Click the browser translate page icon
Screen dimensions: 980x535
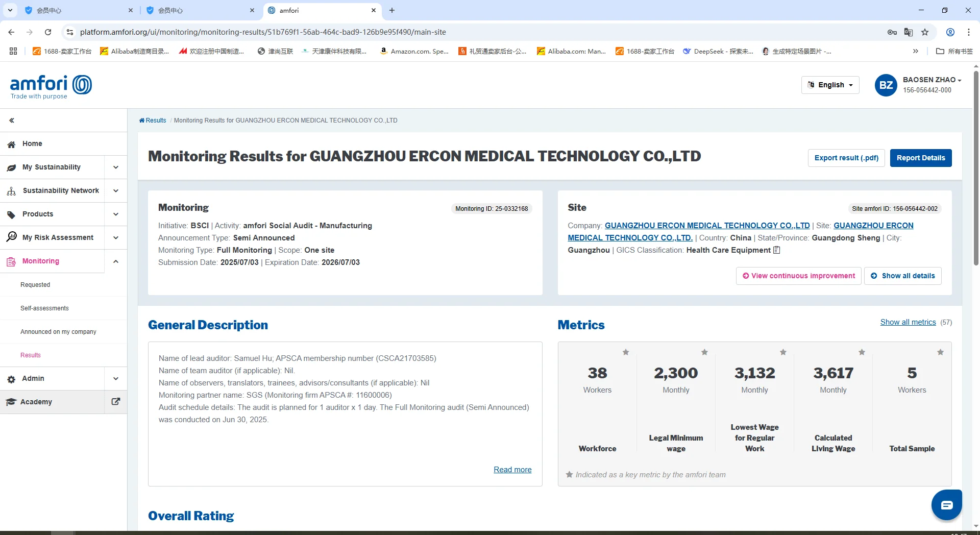(x=909, y=32)
